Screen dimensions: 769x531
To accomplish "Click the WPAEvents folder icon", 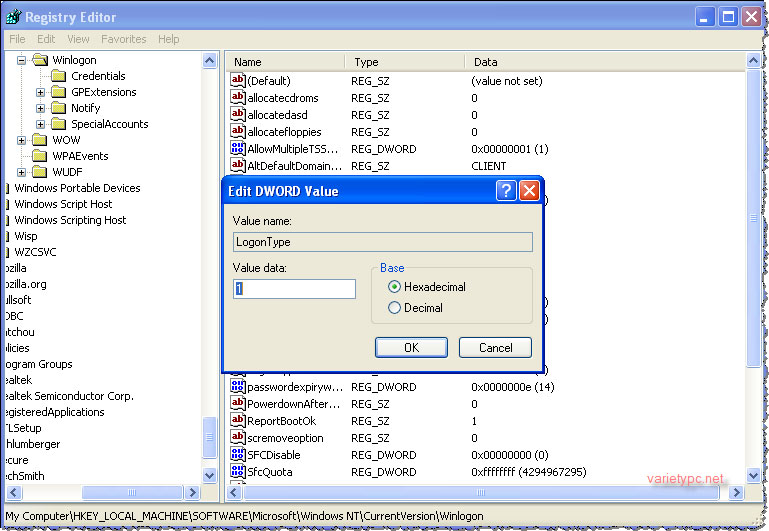I will [x=40, y=156].
